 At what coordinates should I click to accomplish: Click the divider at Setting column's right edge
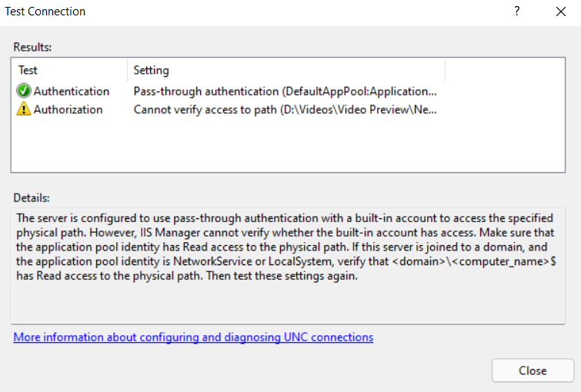[446, 70]
